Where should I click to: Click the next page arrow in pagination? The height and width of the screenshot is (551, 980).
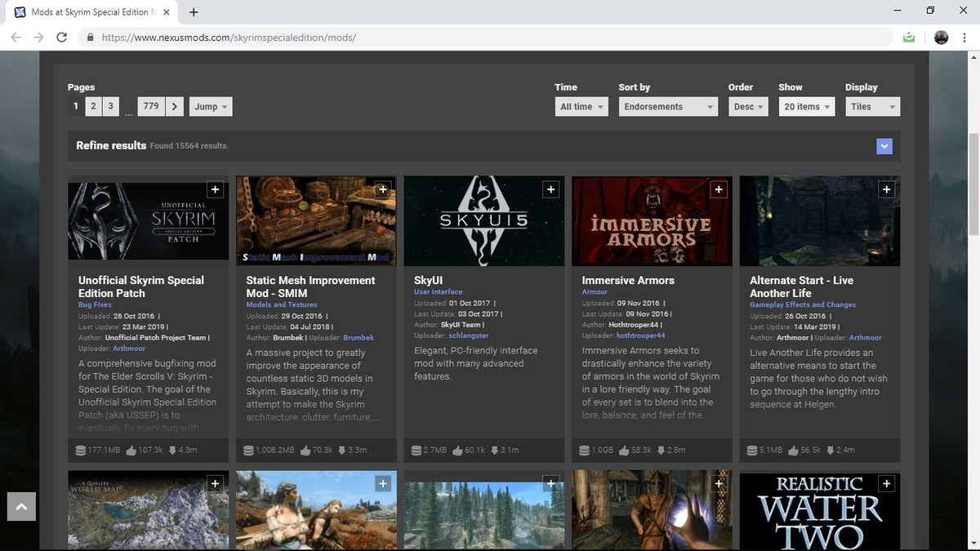pos(174,106)
